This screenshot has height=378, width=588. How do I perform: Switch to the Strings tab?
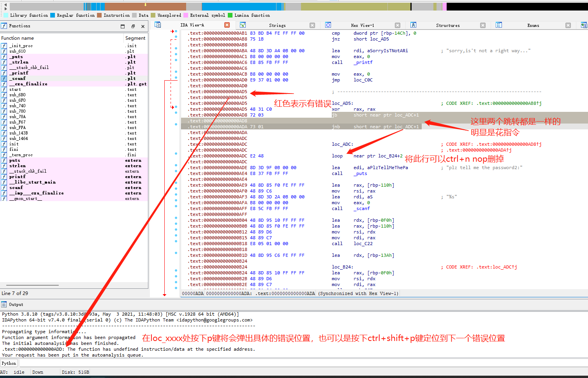click(277, 25)
